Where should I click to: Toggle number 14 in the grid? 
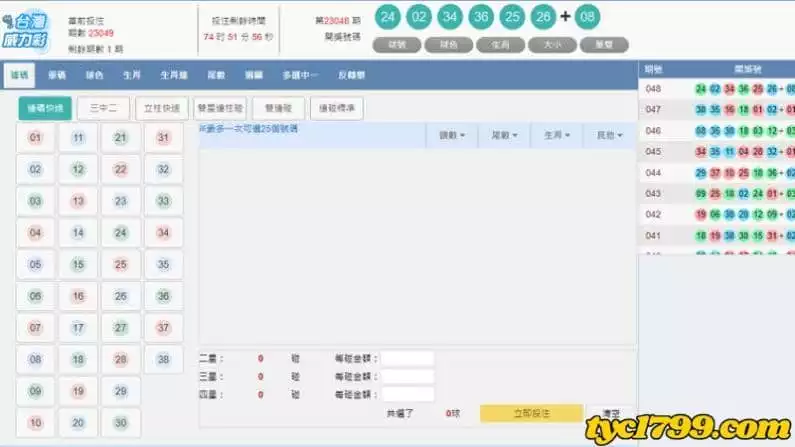pos(78,233)
